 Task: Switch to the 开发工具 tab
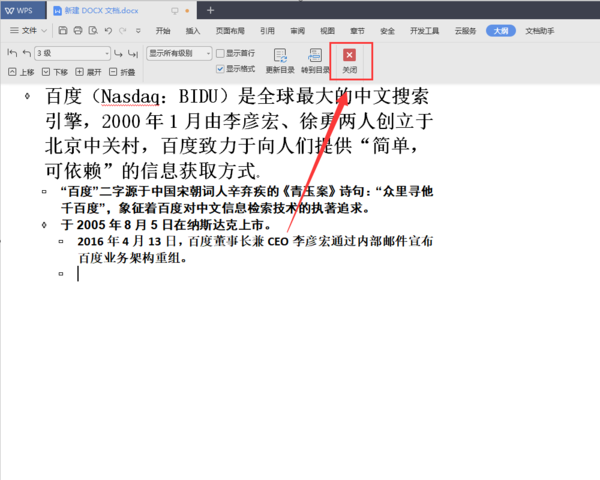tap(424, 31)
